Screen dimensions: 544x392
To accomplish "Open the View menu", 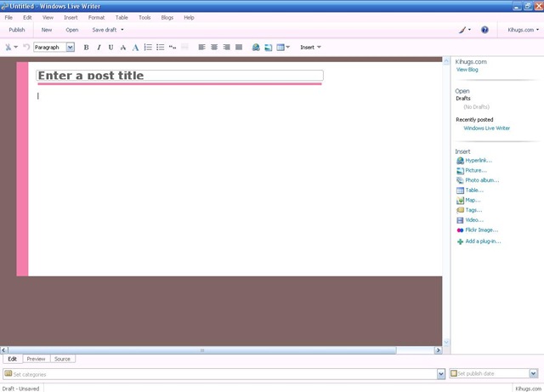I will click(x=48, y=17).
